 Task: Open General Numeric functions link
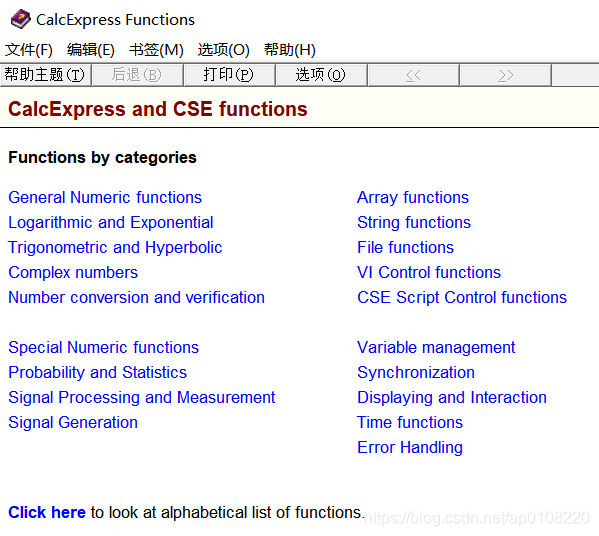pyautogui.click(x=105, y=198)
